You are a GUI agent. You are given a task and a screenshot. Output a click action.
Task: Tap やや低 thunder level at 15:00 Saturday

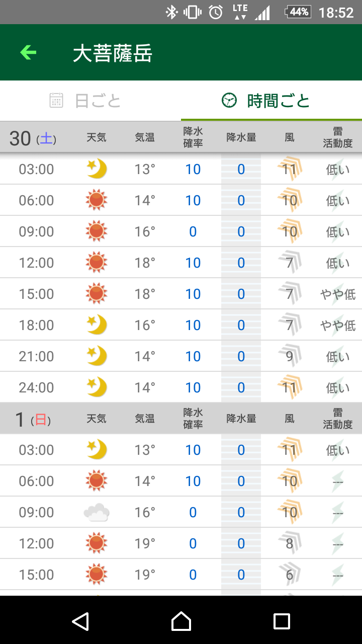pos(338,294)
